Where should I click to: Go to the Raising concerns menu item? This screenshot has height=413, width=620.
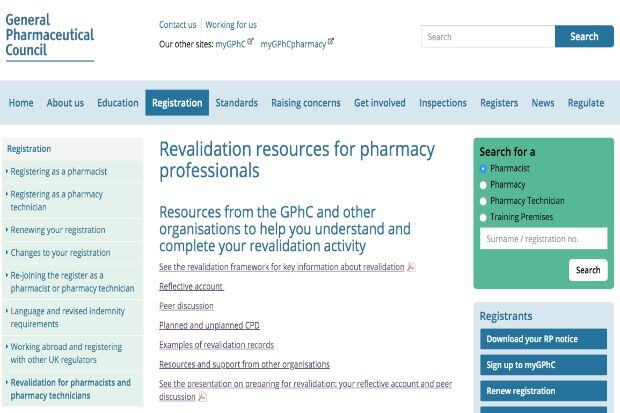tap(305, 103)
